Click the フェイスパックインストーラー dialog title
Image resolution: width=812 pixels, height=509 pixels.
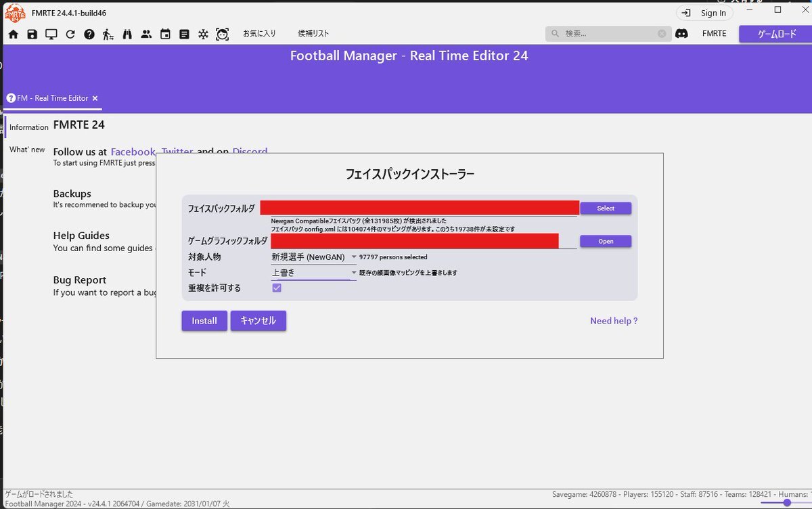(x=410, y=174)
